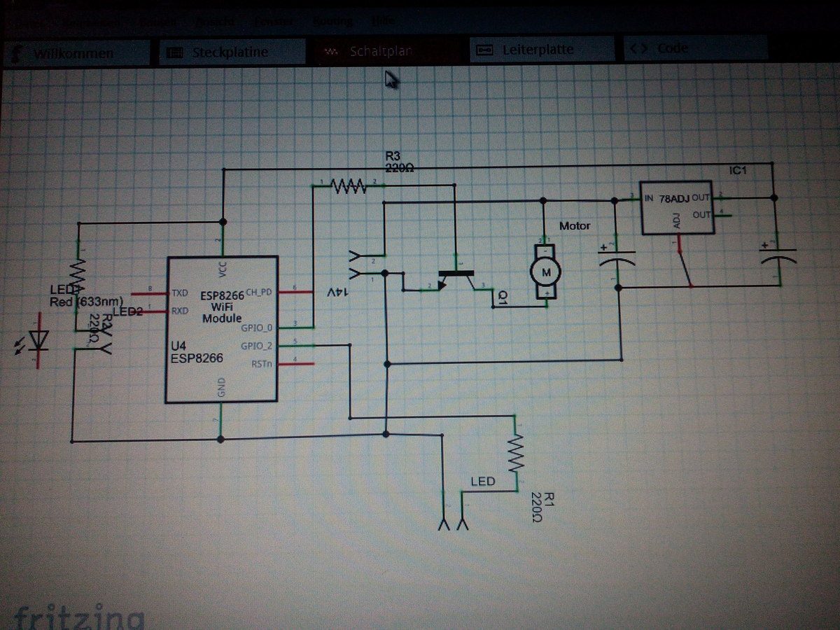Select the R3 resistor symbol
The height and width of the screenshot is (630, 840).
tap(348, 185)
